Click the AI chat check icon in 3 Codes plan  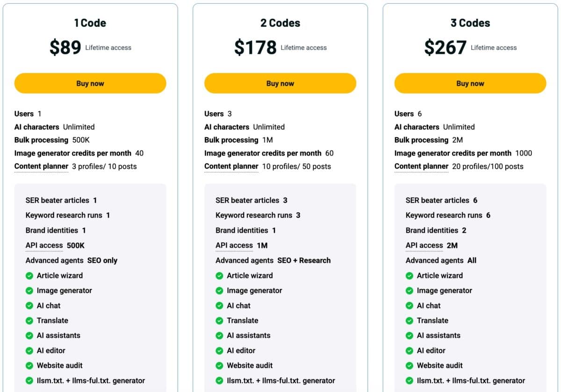pos(410,306)
